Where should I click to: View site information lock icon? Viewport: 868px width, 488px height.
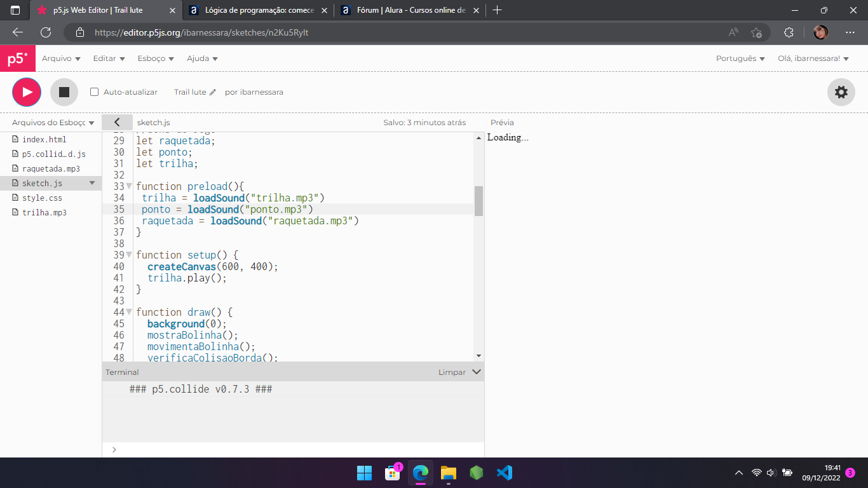pos(79,32)
